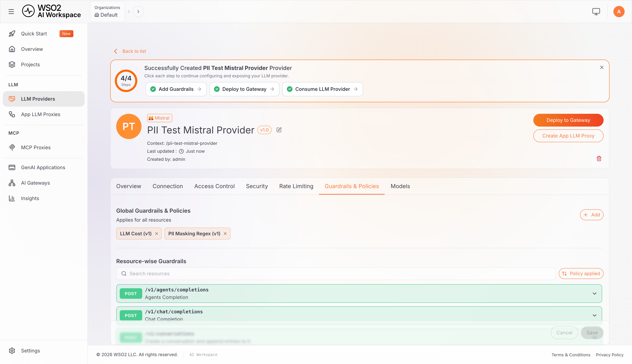
Task: Open Quick Start from sidebar
Action: coord(44,34)
